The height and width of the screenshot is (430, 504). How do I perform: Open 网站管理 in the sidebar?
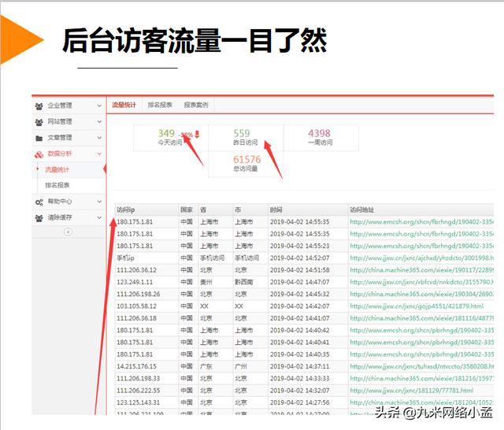click(x=69, y=122)
